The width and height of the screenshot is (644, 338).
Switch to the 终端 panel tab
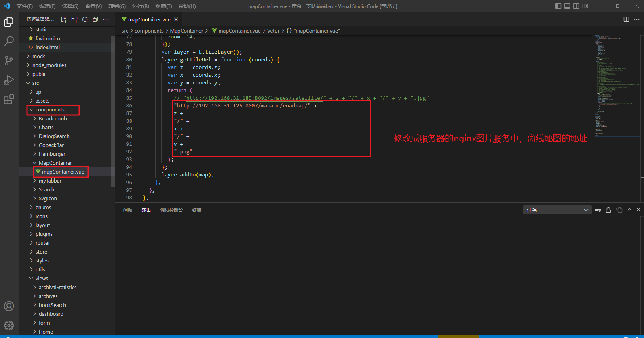(197, 210)
